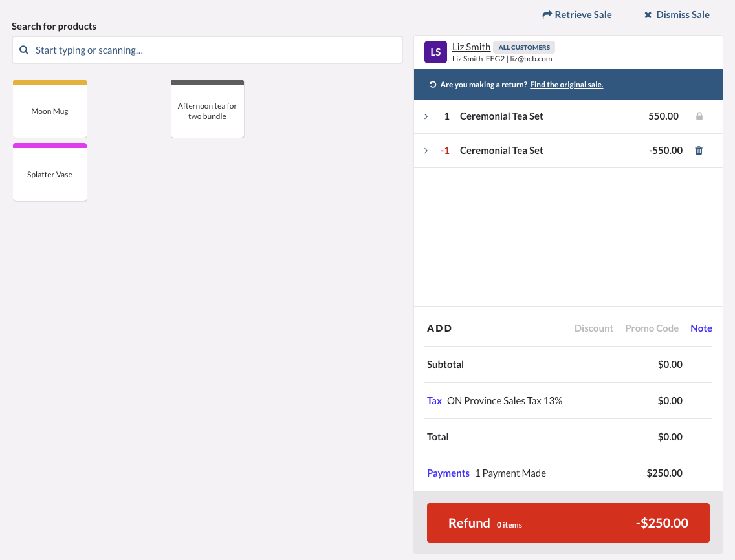The width and height of the screenshot is (735, 560).
Task: Click the Dismiss Sale icon
Action: [x=648, y=14]
